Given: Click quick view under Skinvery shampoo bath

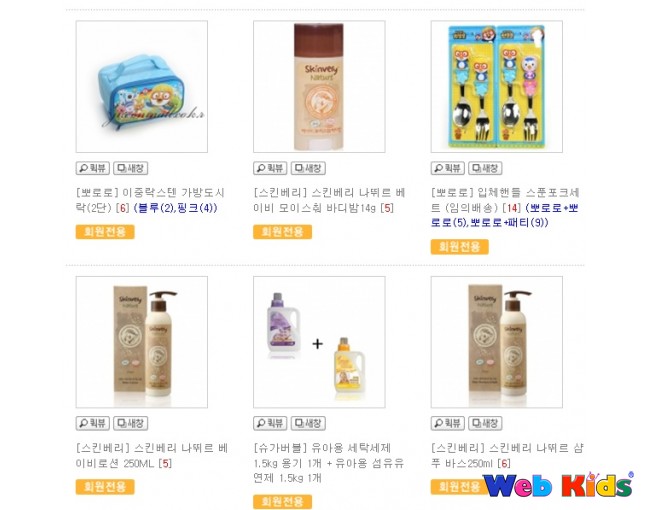Looking at the screenshot, I should [447, 423].
